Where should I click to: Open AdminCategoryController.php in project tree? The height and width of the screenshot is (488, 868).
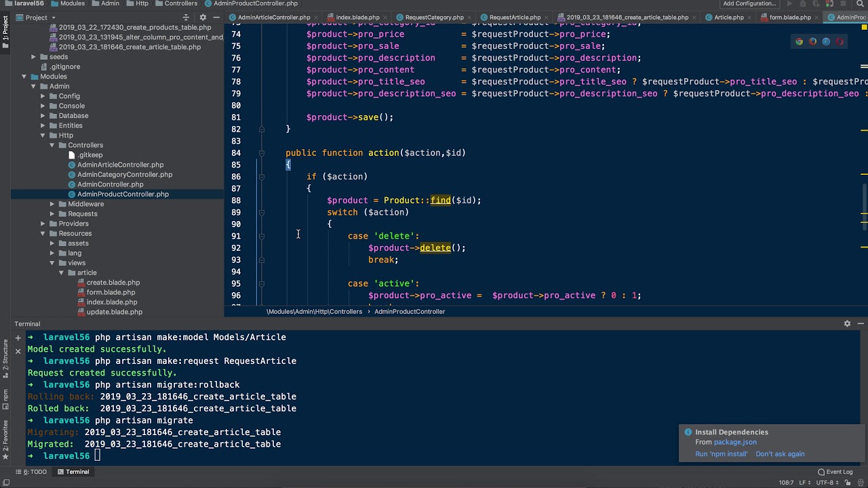pos(125,175)
